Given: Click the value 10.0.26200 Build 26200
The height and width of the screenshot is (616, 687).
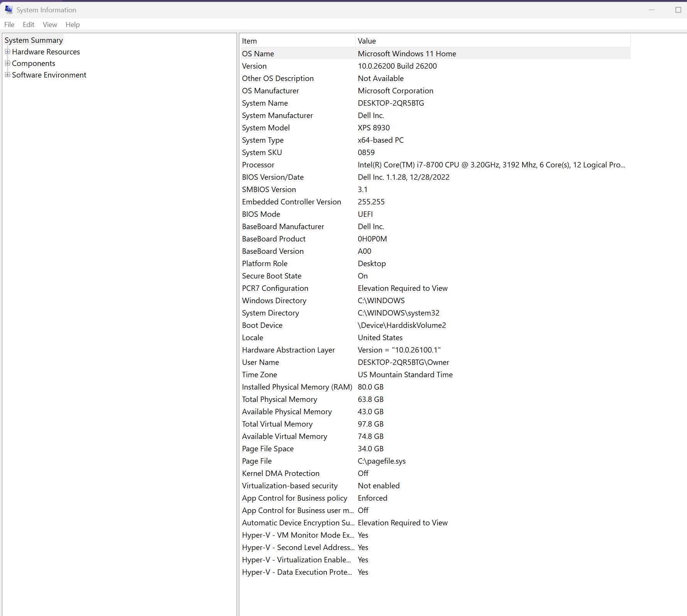Looking at the screenshot, I should (x=397, y=66).
